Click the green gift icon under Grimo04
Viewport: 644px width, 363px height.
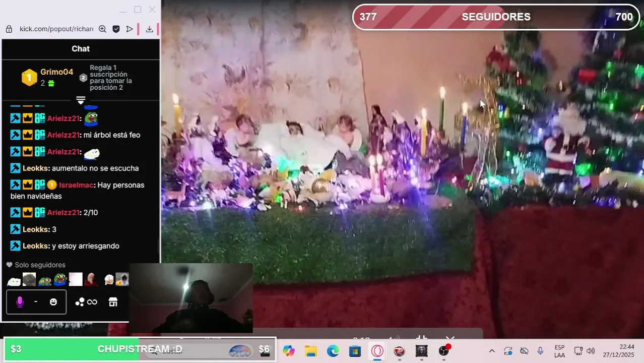coord(51,83)
